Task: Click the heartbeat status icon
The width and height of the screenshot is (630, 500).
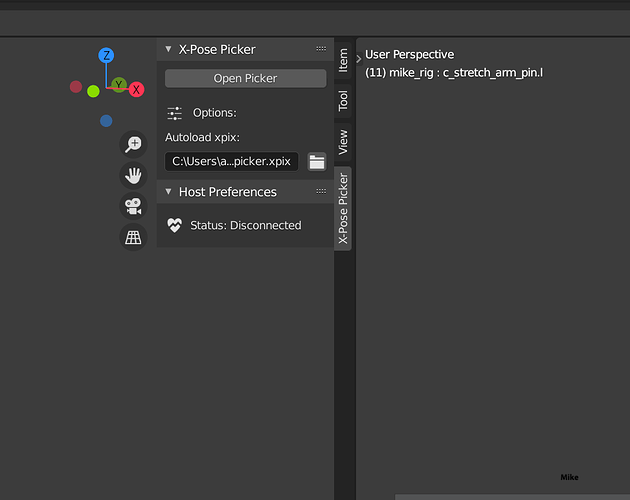Action: (x=174, y=225)
